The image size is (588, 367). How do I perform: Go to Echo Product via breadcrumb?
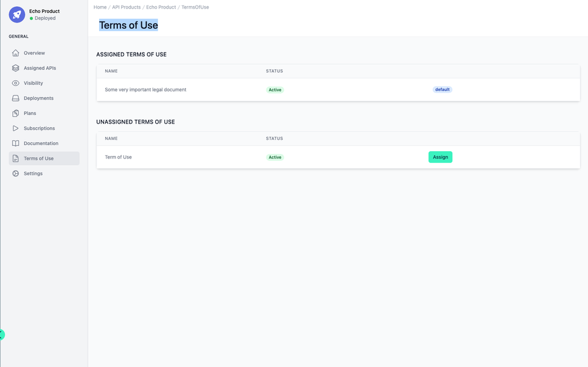[x=160, y=7]
